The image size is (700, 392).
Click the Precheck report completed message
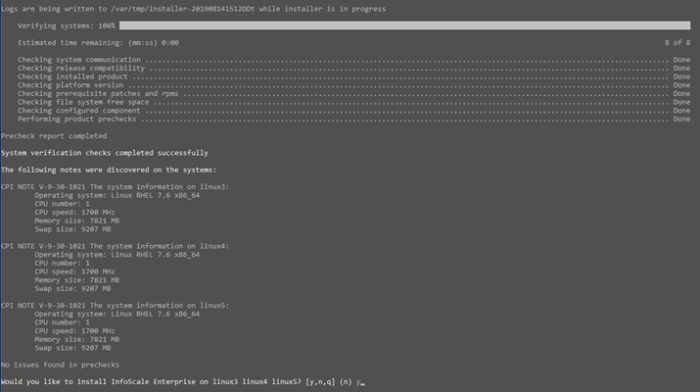54,136
